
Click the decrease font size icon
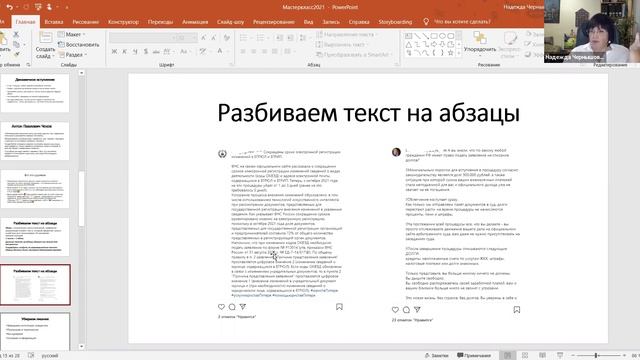213,38
